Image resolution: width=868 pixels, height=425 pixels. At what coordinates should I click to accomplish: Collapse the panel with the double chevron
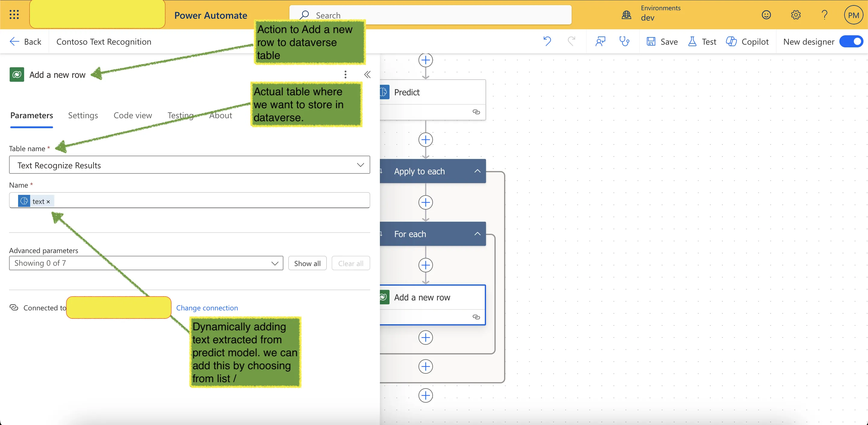[367, 75]
